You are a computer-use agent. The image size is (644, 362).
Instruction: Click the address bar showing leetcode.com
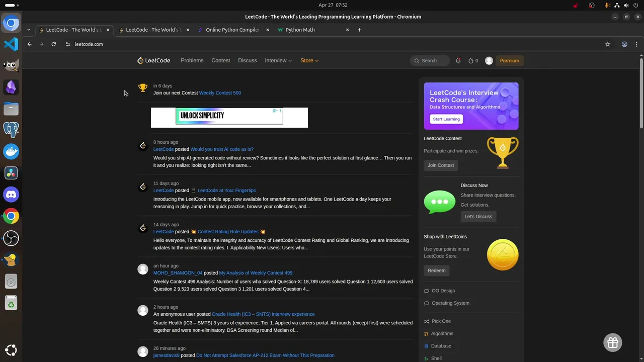pos(332,44)
